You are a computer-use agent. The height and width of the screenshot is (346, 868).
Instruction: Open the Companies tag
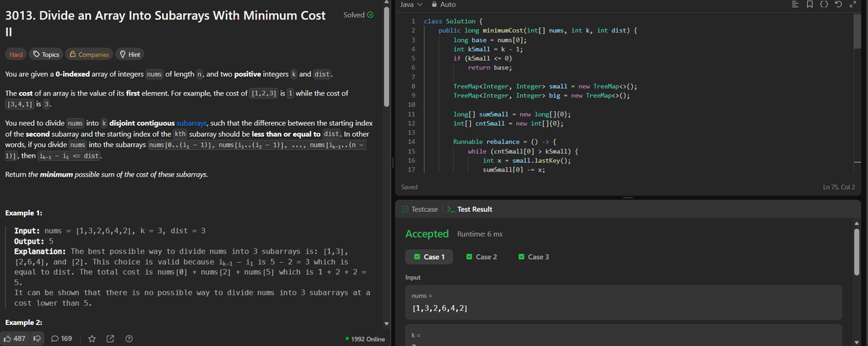90,54
